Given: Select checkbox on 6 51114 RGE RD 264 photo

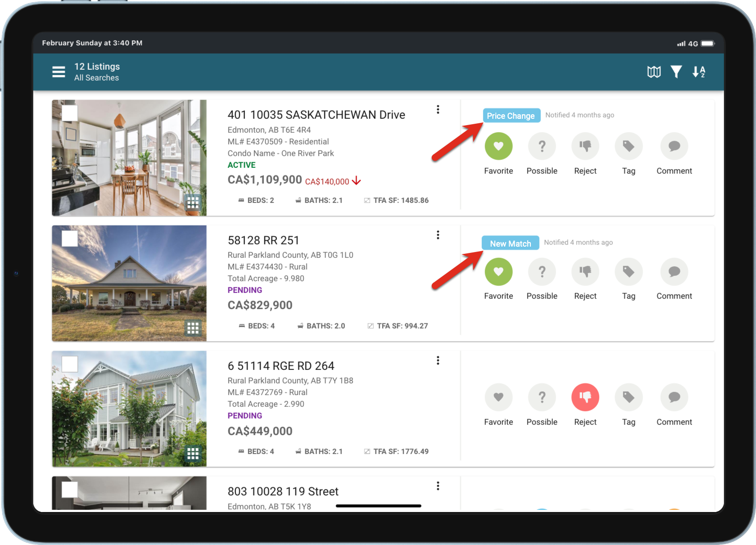Looking at the screenshot, I should point(70,364).
